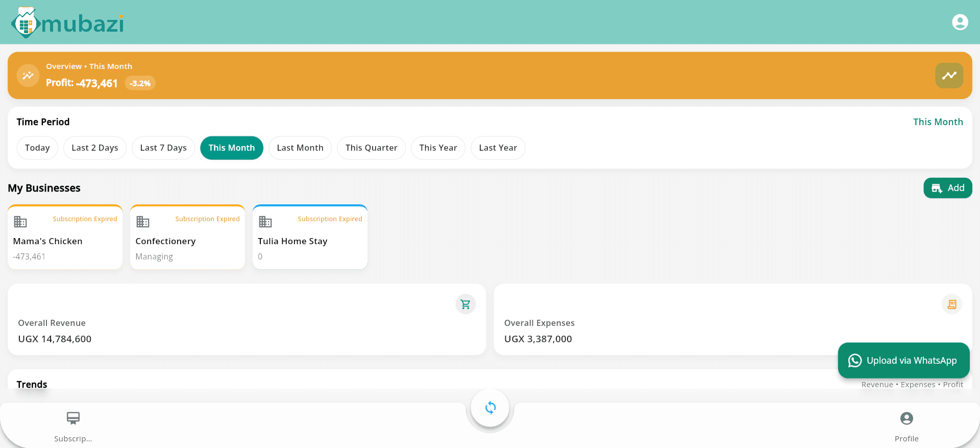The width and height of the screenshot is (980, 448).
Task: Open the trend chart button in banner
Action: click(949, 76)
